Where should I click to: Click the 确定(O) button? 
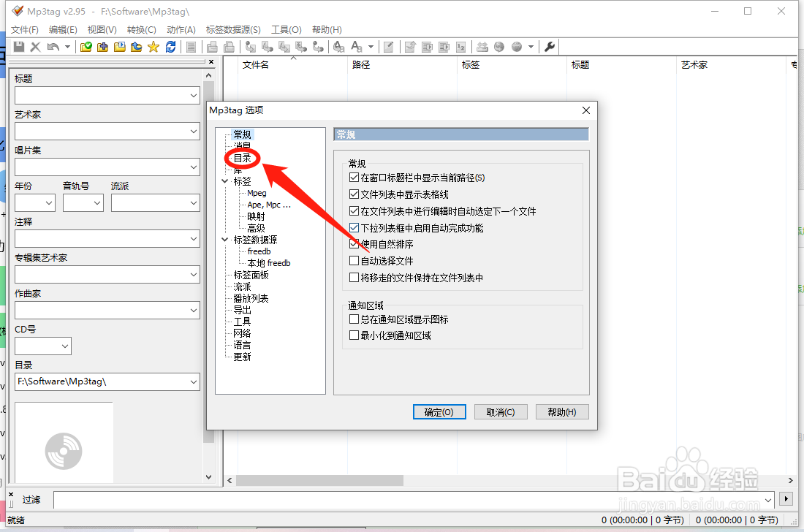[439, 411]
